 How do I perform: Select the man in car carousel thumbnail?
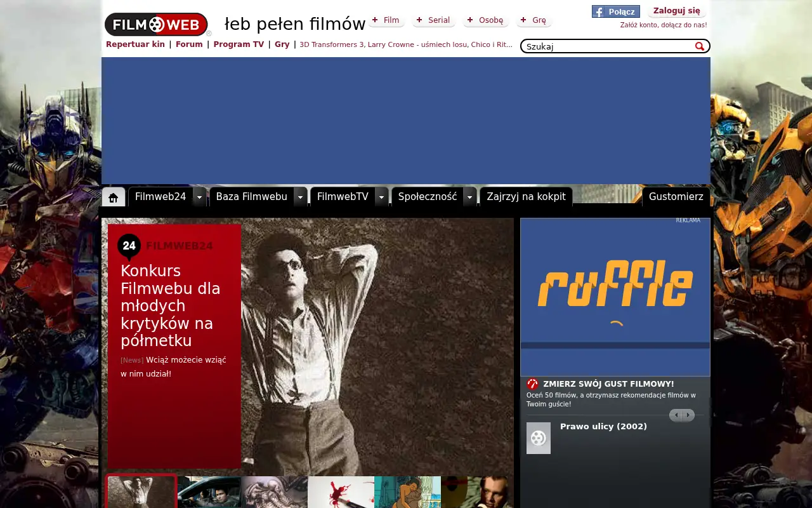click(209, 492)
